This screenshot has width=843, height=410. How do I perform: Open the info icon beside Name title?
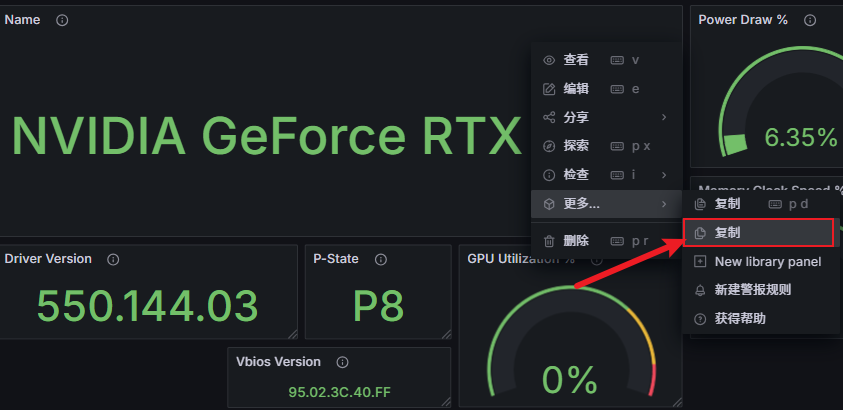point(62,20)
